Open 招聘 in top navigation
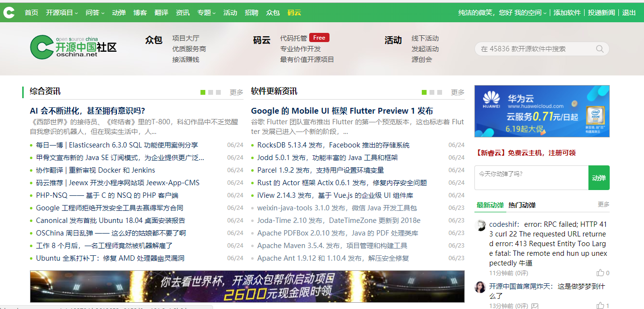 point(252,13)
